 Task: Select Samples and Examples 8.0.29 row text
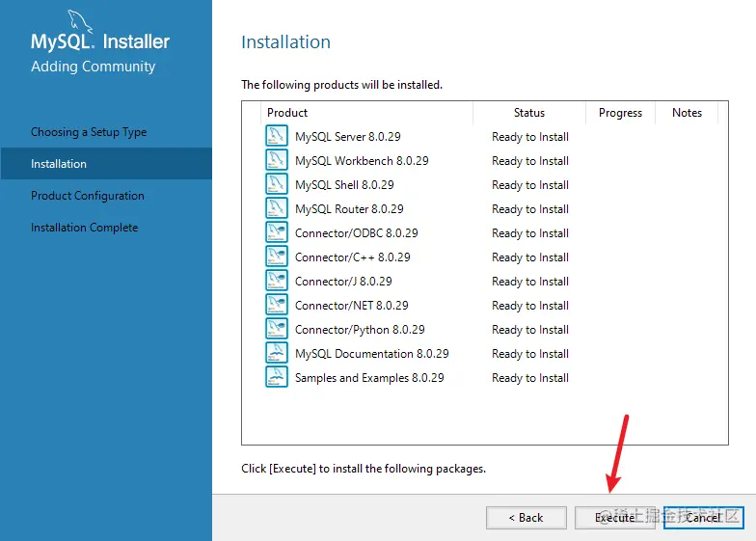click(x=369, y=378)
